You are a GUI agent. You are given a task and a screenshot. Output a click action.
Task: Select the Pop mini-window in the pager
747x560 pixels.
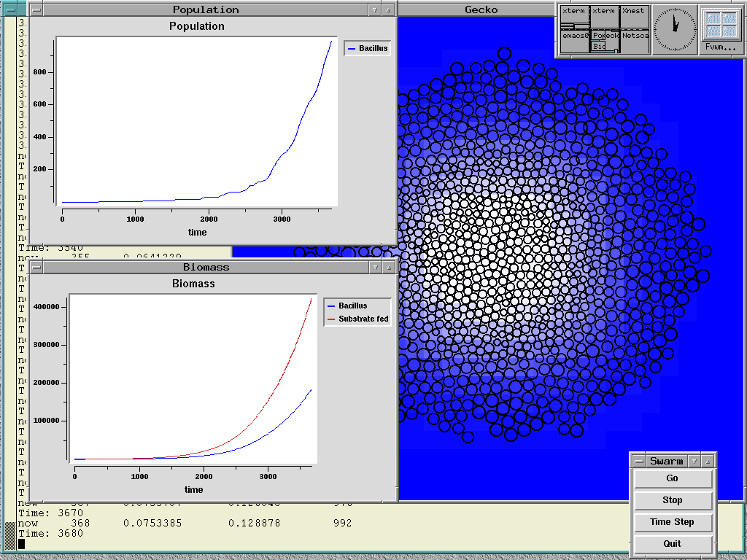pos(598,36)
